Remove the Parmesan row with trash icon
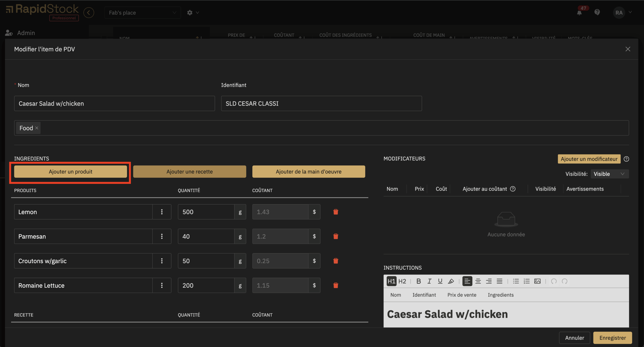Image resolution: width=644 pixels, height=347 pixels. click(336, 236)
